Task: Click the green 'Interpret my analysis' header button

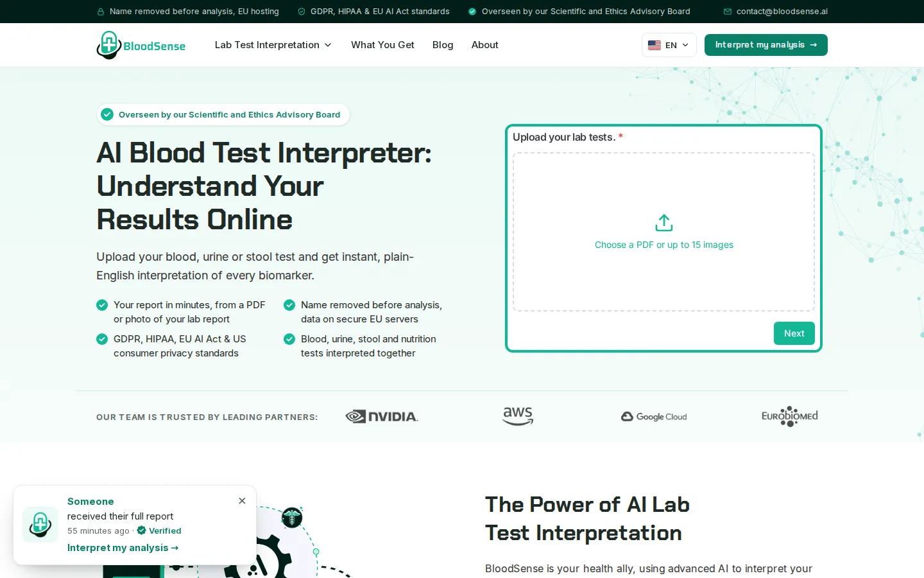Action: (x=766, y=45)
